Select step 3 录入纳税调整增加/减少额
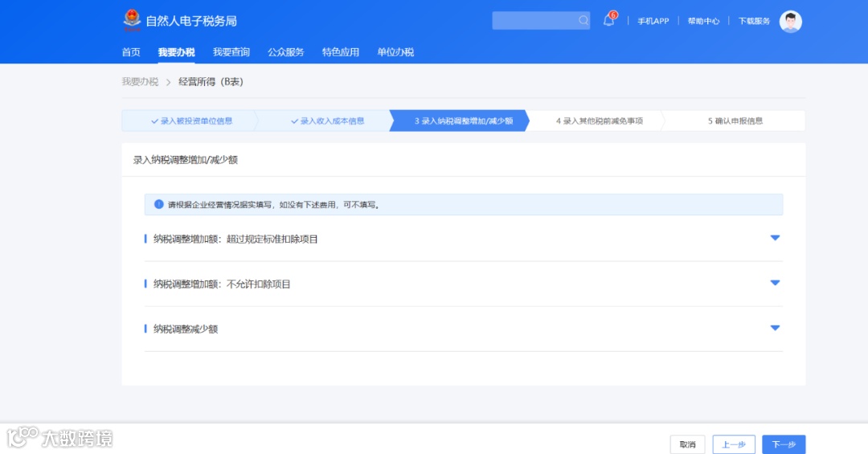This screenshot has height=454, width=868. click(460, 121)
